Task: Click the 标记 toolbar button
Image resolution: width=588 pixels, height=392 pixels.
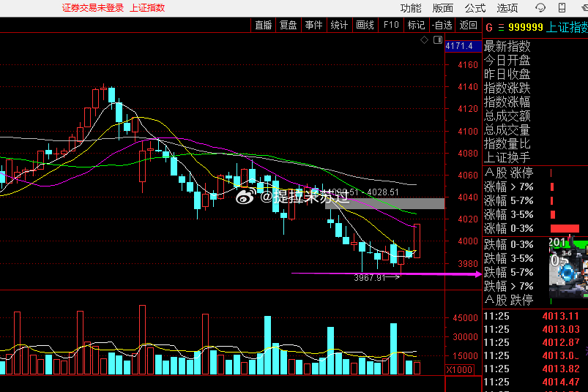Action: (x=416, y=25)
